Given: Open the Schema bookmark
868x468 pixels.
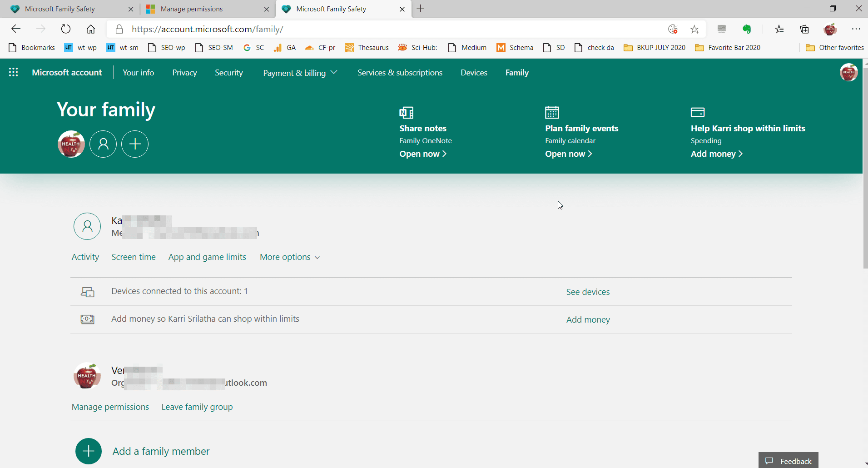Looking at the screenshot, I should point(515,48).
